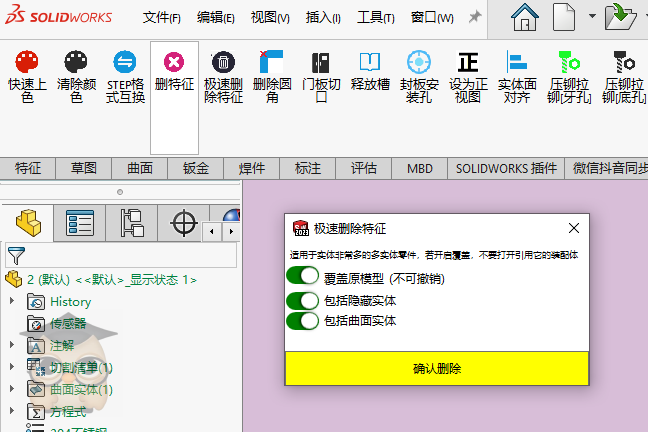Switch to the 微信抖音同步 tab
This screenshot has height=432, width=648.
pyautogui.click(x=608, y=168)
